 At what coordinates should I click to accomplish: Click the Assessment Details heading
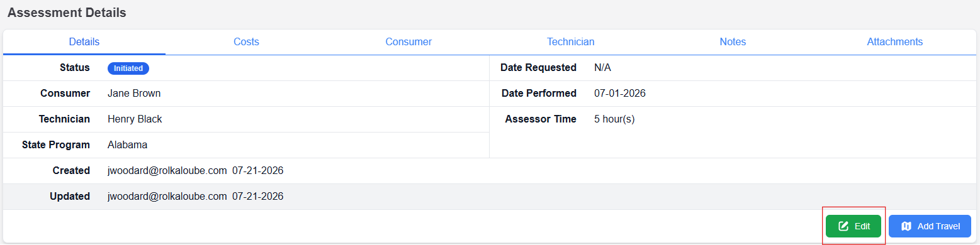coord(67,13)
